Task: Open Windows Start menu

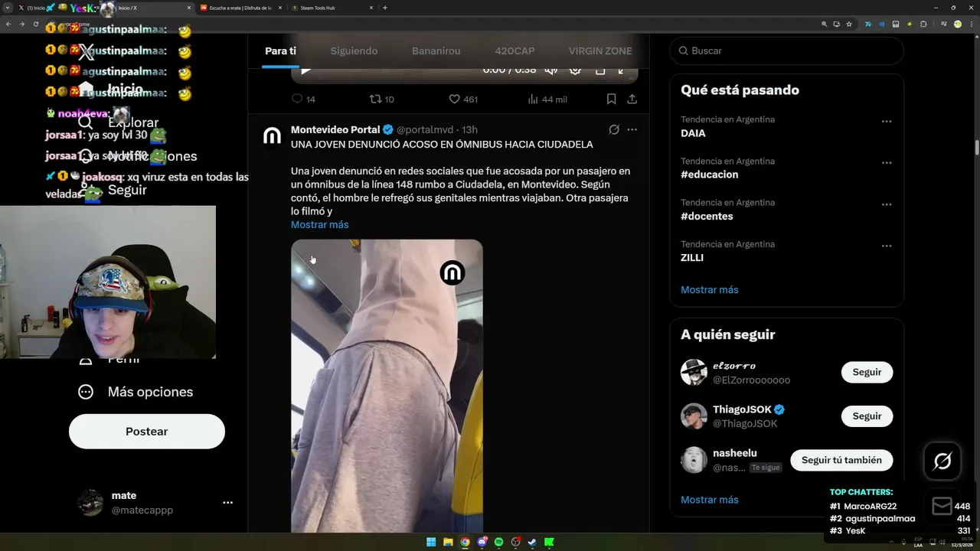Action: [x=431, y=542]
